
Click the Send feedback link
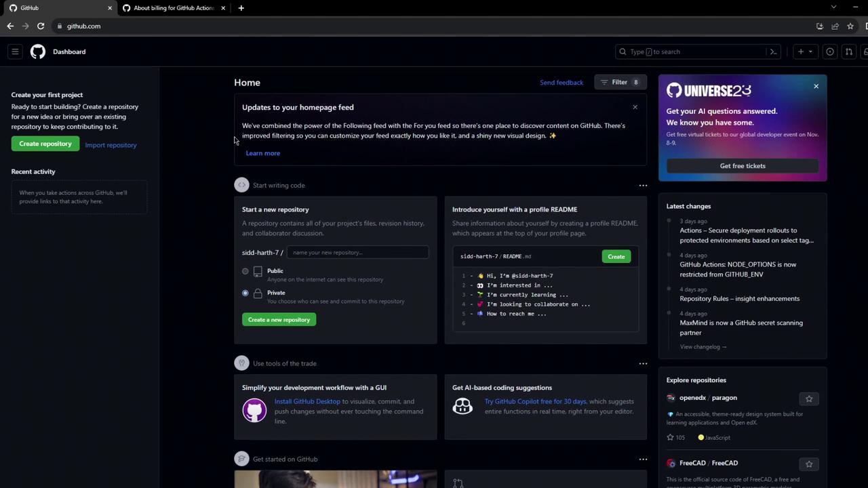[561, 83]
